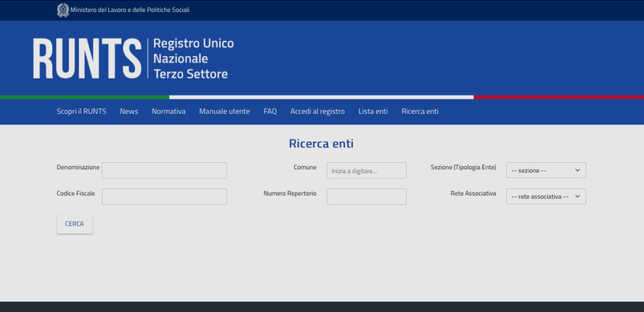View the FAQ page
Viewport: 644px width, 312px height.
270,111
